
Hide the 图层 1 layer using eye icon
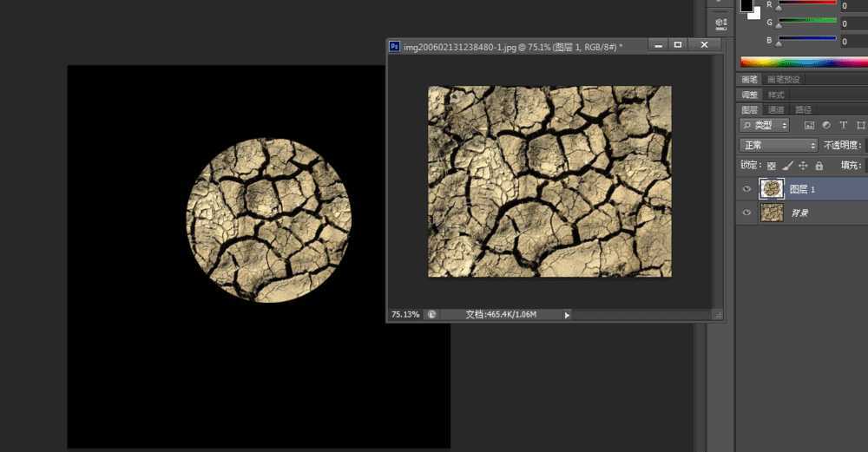[x=746, y=189]
